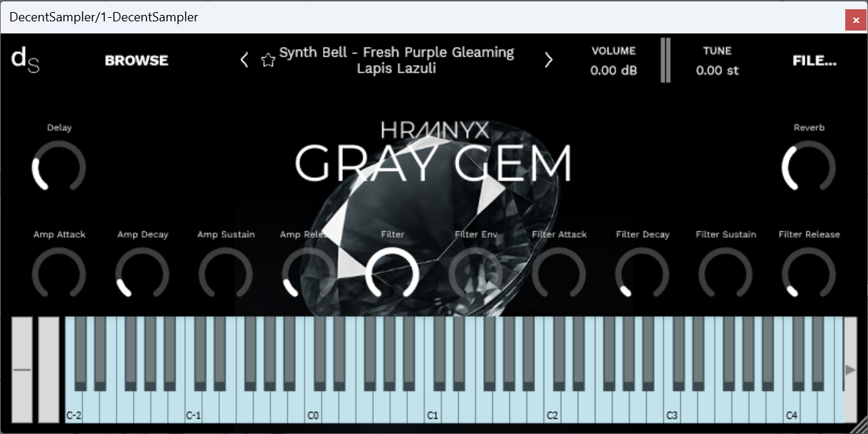Click the TUNE value display

tap(717, 70)
